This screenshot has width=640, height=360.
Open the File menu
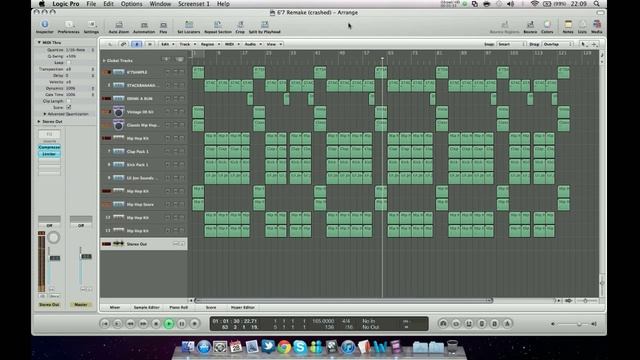[x=91, y=4]
